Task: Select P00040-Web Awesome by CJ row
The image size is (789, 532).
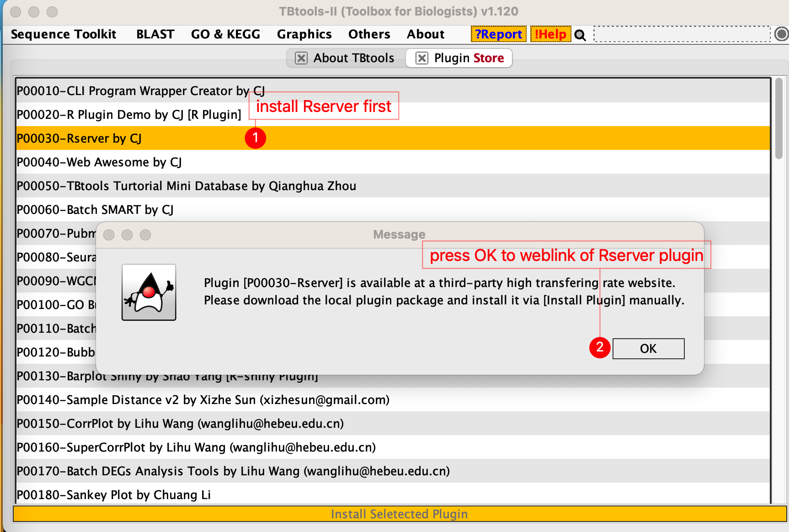Action: (393, 162)
